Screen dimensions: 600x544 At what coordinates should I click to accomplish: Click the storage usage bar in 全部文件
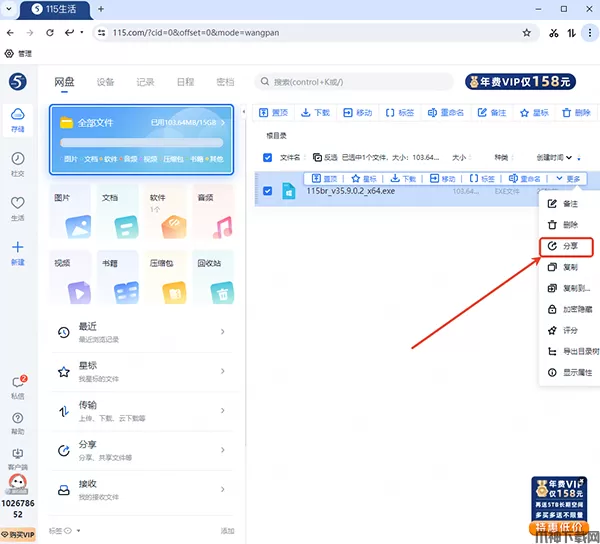click(x=140, y=142)
